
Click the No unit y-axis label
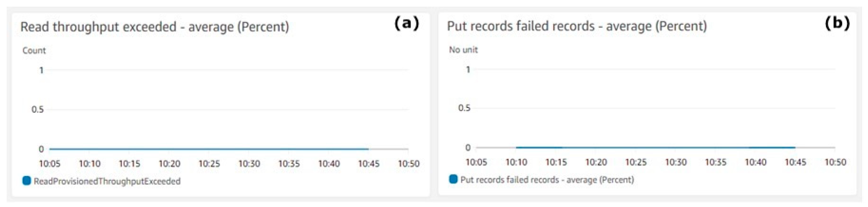coord(463,50)
